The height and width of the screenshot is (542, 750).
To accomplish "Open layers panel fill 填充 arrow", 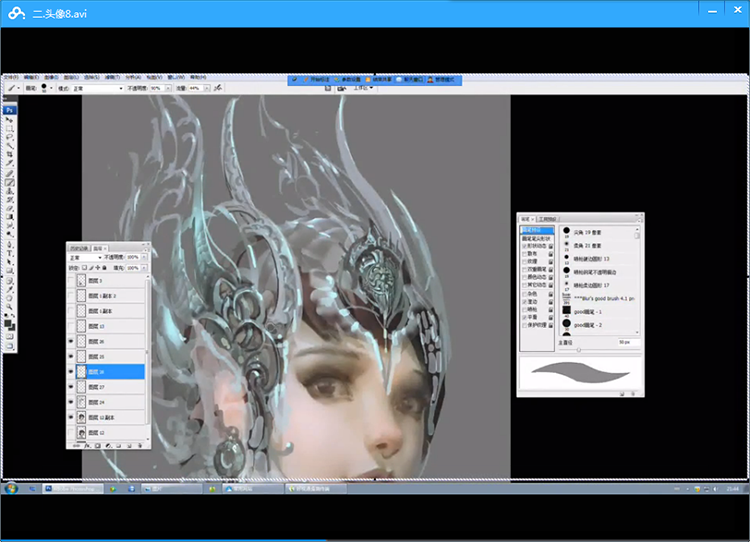I will pyautogui.click(x=143, y=268).
